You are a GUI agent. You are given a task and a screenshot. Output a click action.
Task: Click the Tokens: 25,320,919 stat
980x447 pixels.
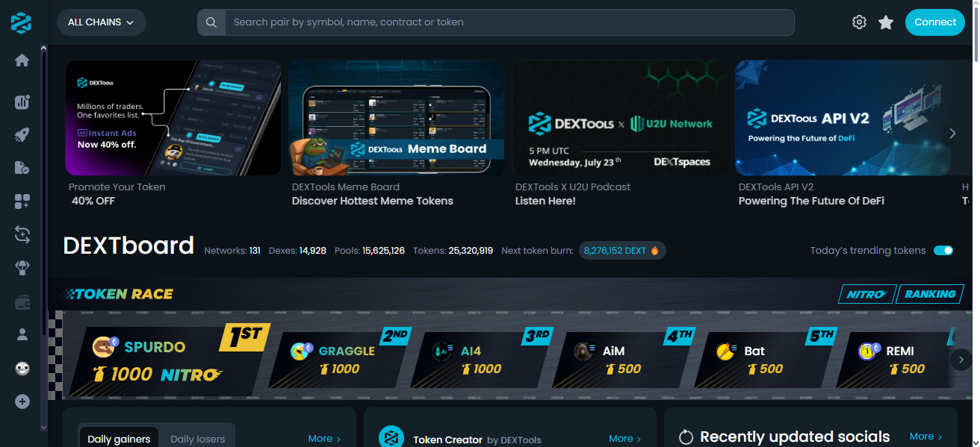coord(453,251)
